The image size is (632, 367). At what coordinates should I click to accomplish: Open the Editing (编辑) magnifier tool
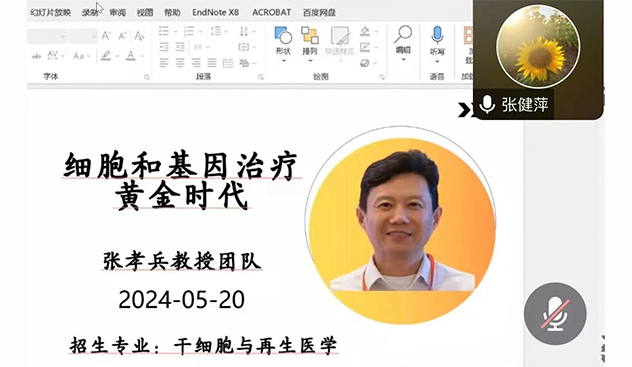point(403,43)
